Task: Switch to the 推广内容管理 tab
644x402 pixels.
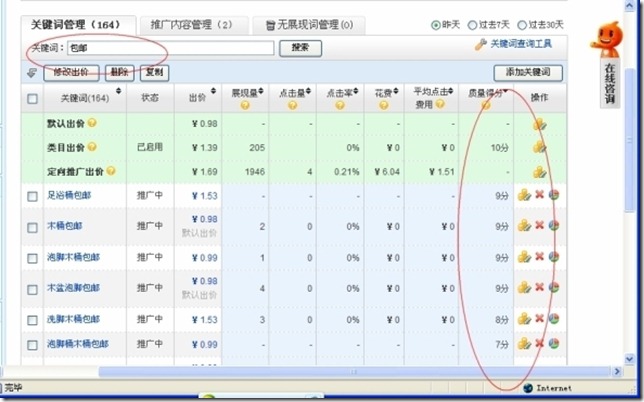Action: (190, 24)
